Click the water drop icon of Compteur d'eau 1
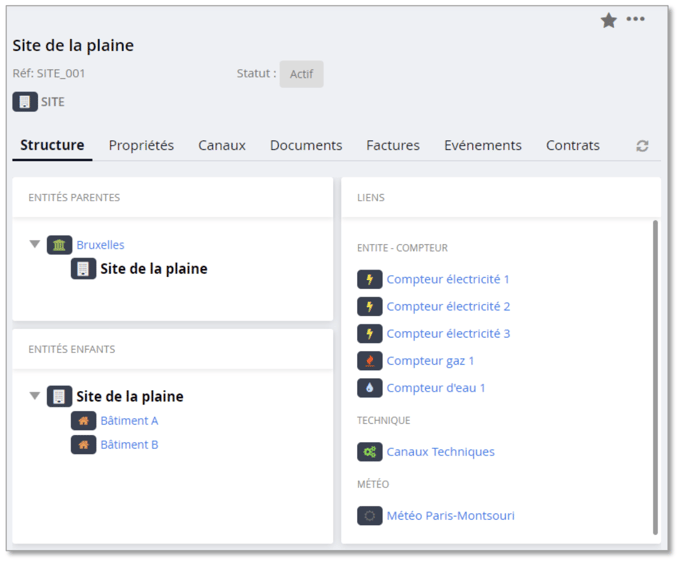688x568 pixels. coord(370,388)
